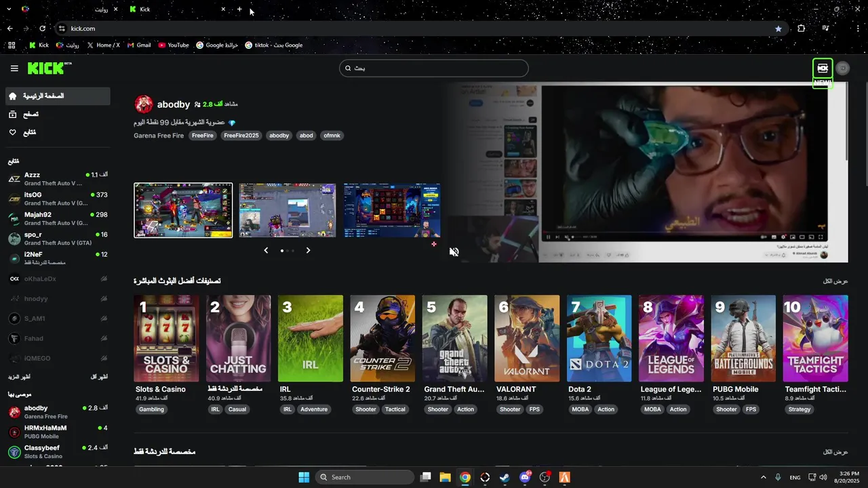The image size is (868, 488).
Task: View site information icon in address bar
Action: tap(62, 28)
